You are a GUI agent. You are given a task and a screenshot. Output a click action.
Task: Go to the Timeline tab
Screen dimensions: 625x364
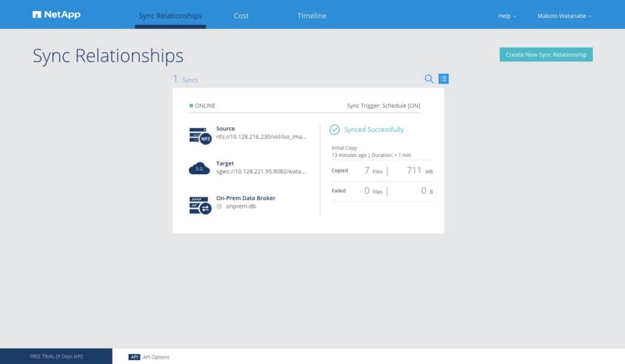312,16
